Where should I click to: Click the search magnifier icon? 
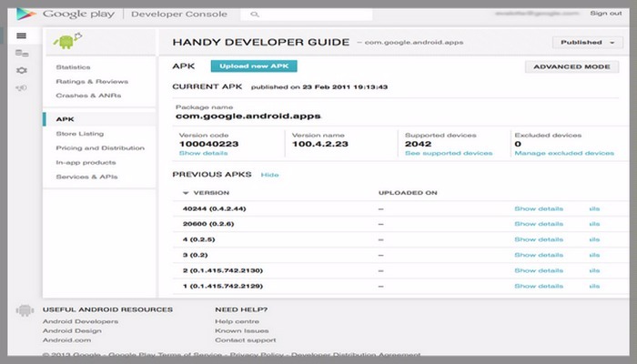(254, 15)
